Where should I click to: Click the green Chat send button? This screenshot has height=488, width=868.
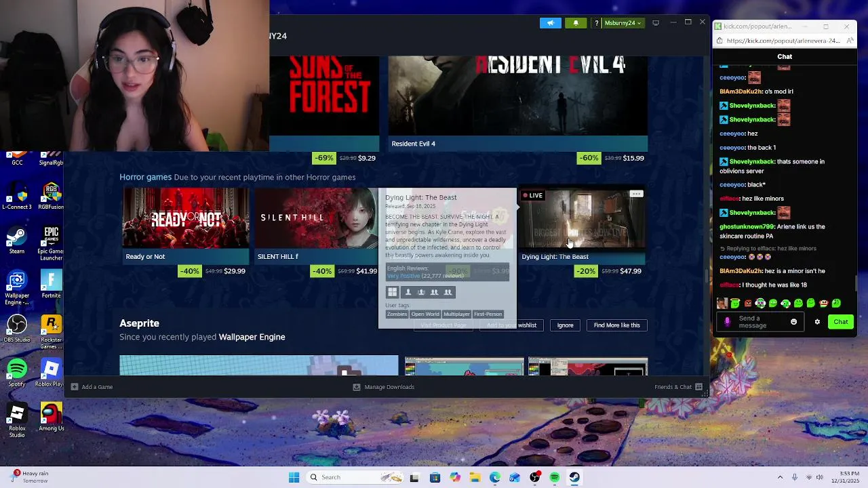841,322
